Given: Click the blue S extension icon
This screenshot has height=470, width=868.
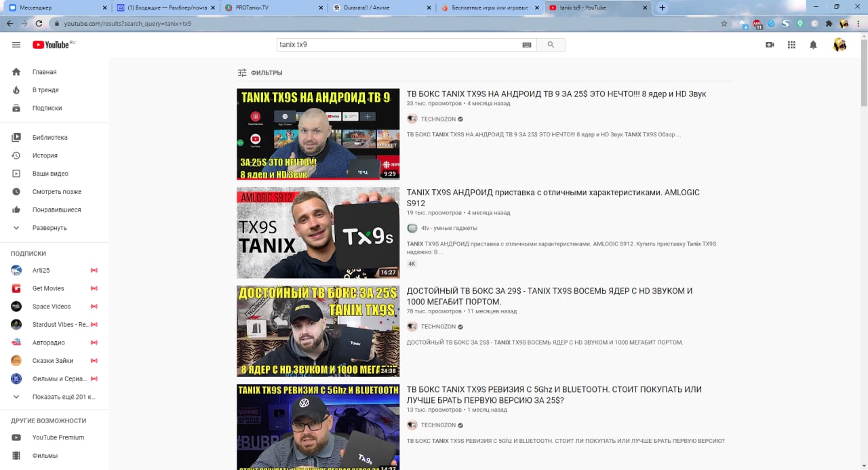Looking at the screenshot, I should click(785, 23).
